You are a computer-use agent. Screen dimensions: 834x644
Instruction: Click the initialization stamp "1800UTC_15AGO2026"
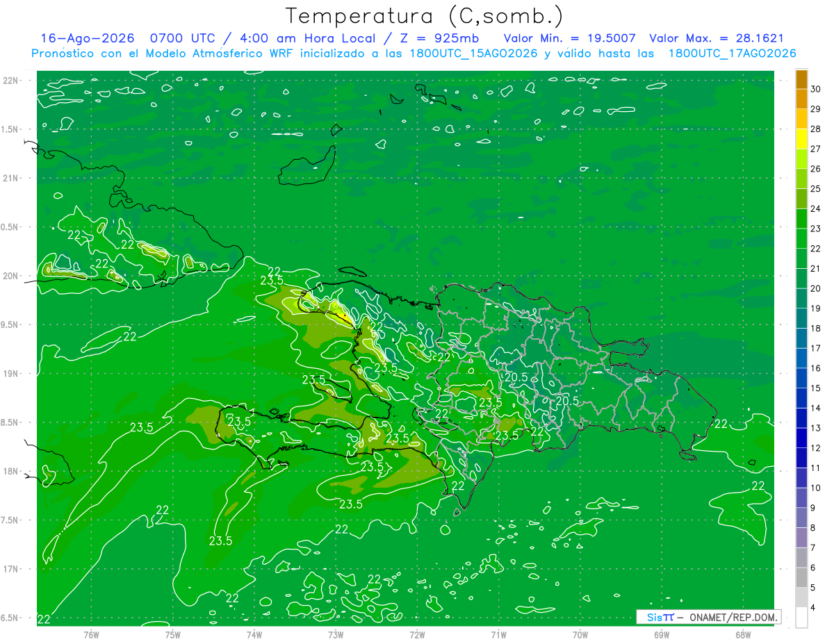coord(474,53)
